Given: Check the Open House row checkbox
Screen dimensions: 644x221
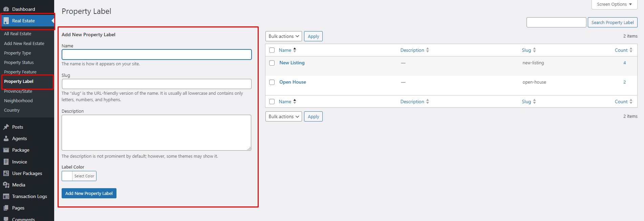Looking at the screenshot, I should pos(272,82).
